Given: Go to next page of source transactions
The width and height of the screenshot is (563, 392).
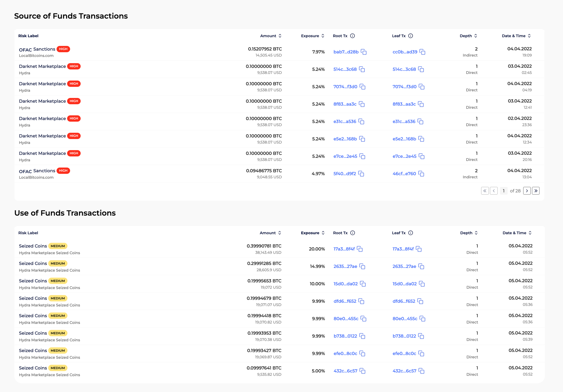Looking at the screenshot, I should click(x=527, y=191).
